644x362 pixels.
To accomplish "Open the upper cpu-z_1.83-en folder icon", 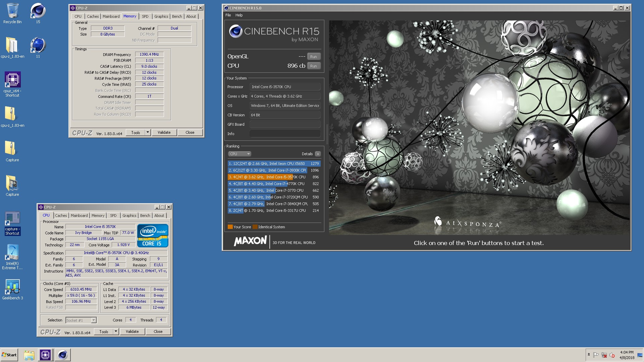I will point(12,48).
